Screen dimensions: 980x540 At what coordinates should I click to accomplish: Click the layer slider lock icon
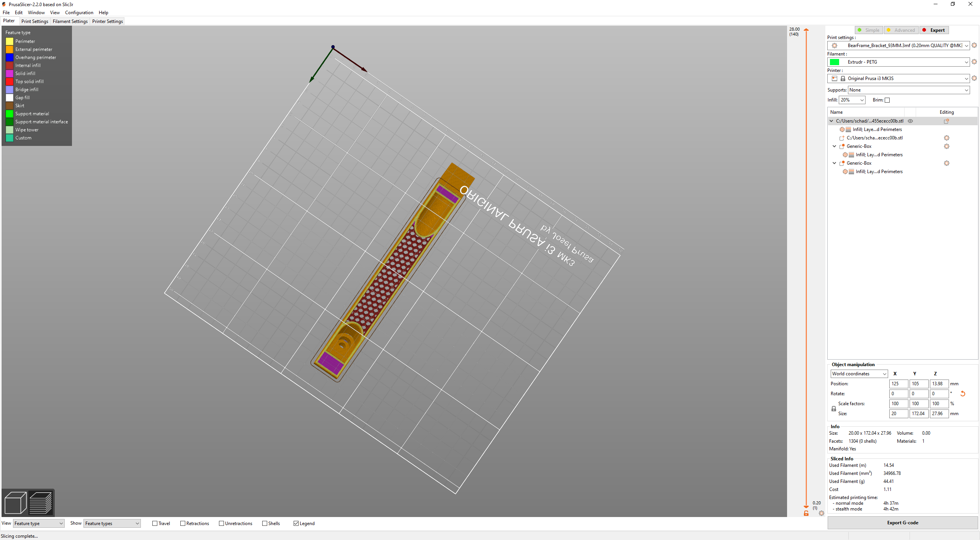tap(806, 513)
